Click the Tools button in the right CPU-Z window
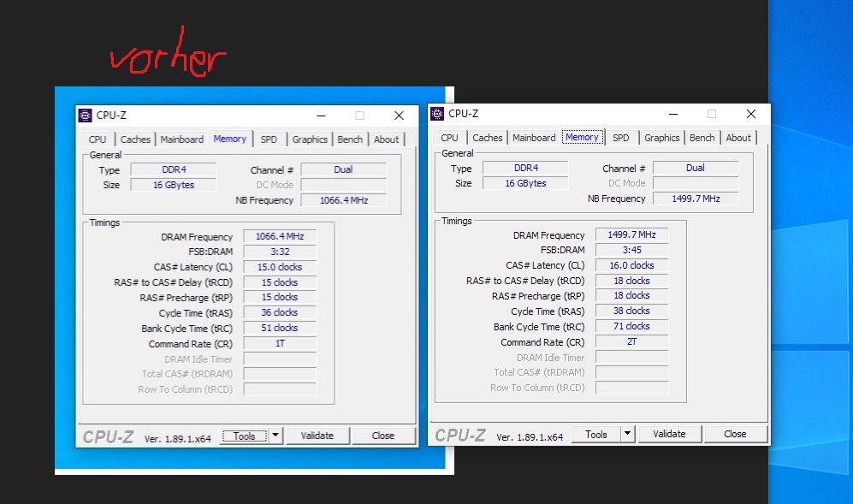The image size is (853, 504). click(x=596, y=435)
